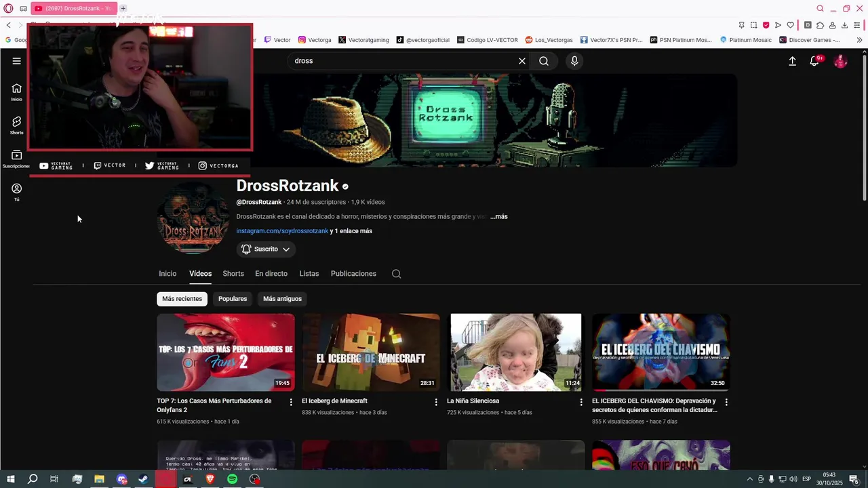Screen dimensions: 868x488
Task: Search within the DrossRotzank channel
Action: [397, 274]
